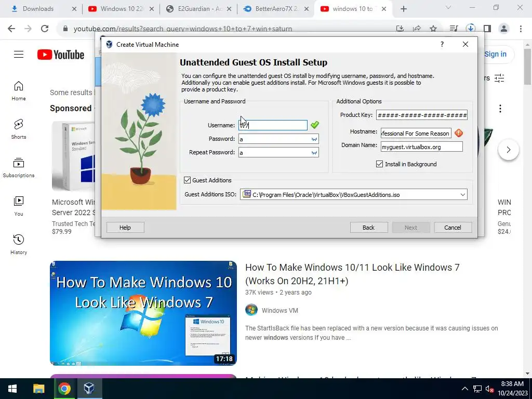The height and width of the screenshot is (399, 532).
Task: Switch to the BetterAero7X tab
Action: pos(276,9)
